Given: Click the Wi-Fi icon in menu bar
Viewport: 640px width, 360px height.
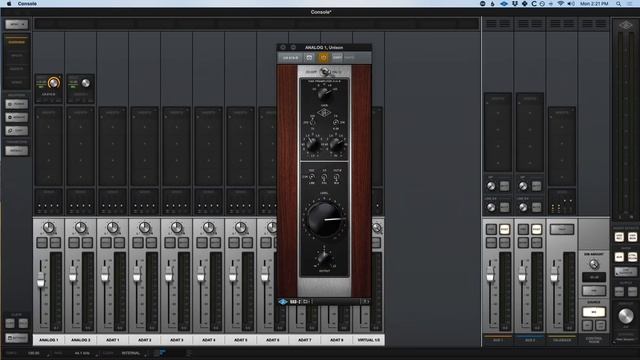Looking at the screenshot, I should (x=561, y=4).
